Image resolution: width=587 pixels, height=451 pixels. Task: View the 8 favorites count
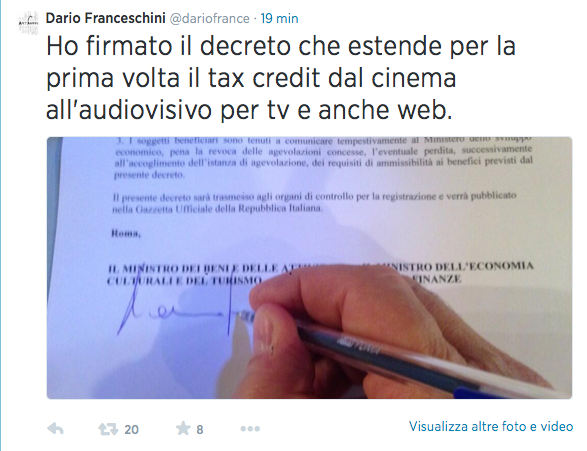200,429
